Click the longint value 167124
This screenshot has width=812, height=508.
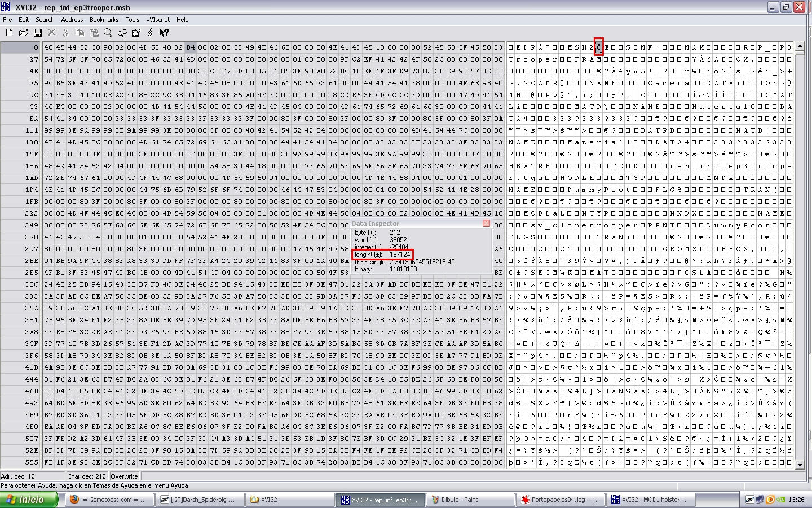[400, 255]
